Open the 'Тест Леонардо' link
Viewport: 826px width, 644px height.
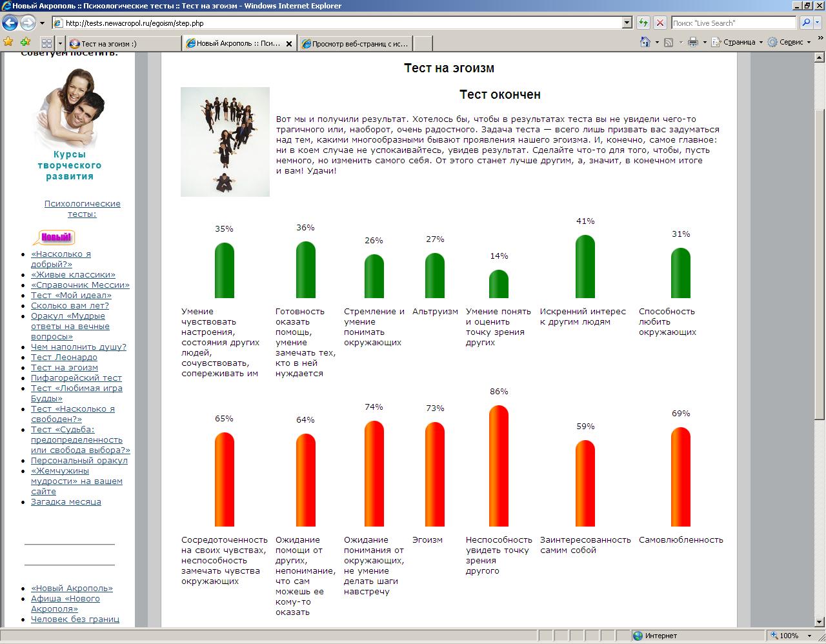pyautogui.click(x=64, y=357)
